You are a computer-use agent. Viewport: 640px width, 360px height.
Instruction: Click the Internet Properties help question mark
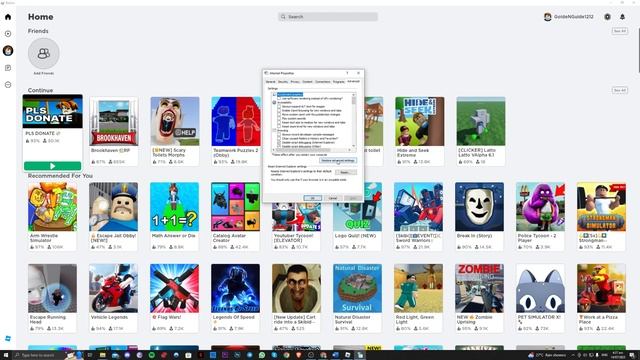(x=347, y=73)
